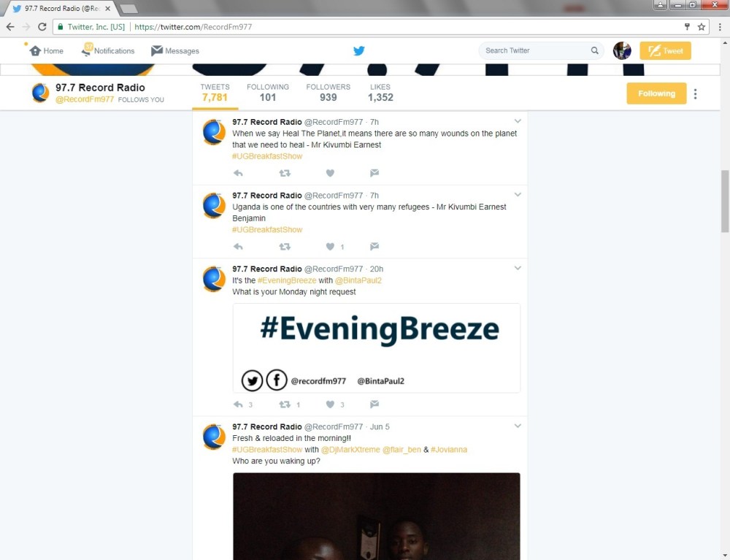
Task: Open the Followers 939 tab
Action: [x=328, y=93]
